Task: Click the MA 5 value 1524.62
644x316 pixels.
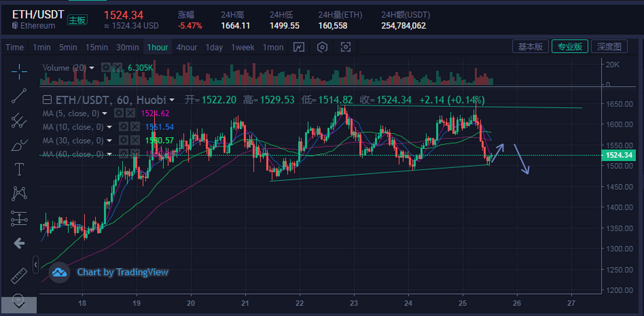Action: click(x=155, y=113)
